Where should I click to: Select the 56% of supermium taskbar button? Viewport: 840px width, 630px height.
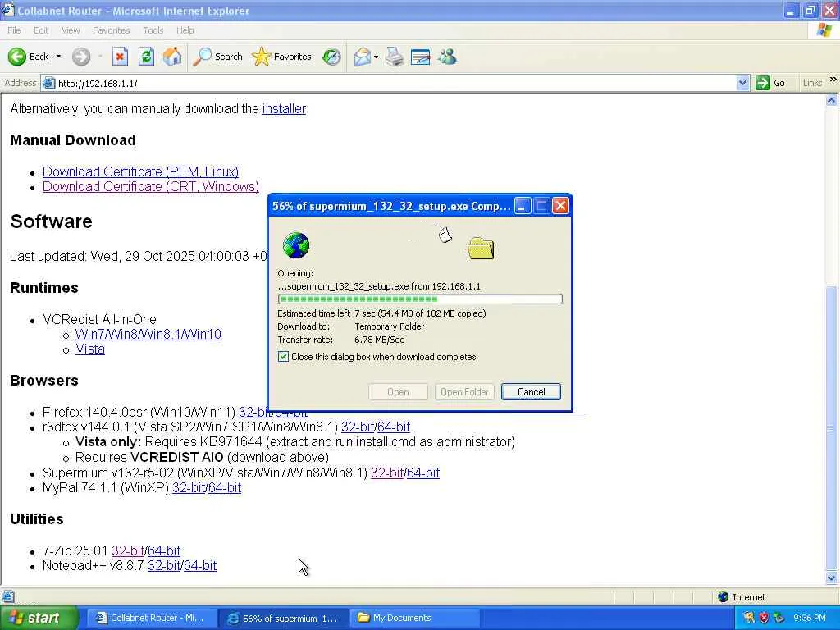pyautogui.click(x=283, y=618)
